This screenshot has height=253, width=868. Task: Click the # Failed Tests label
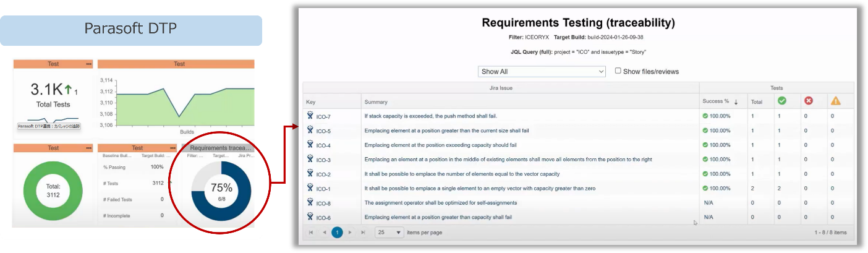117,199
